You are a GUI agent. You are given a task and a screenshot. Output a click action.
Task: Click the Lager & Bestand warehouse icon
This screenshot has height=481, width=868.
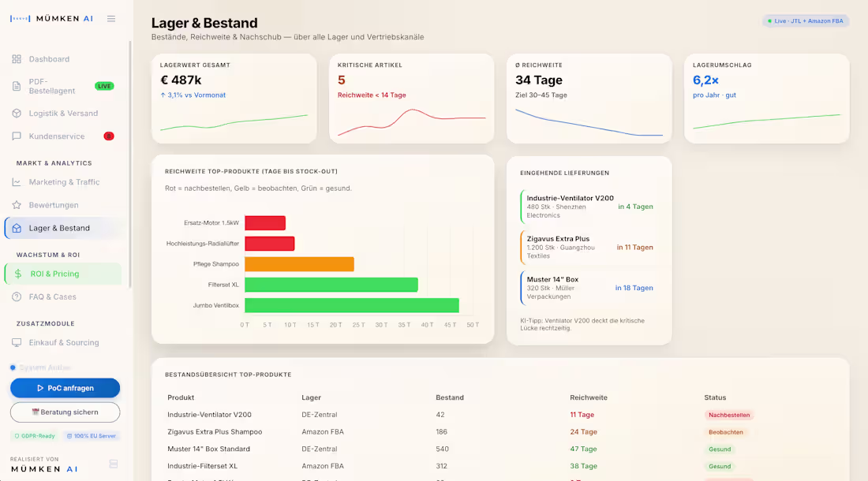[17, 228]
